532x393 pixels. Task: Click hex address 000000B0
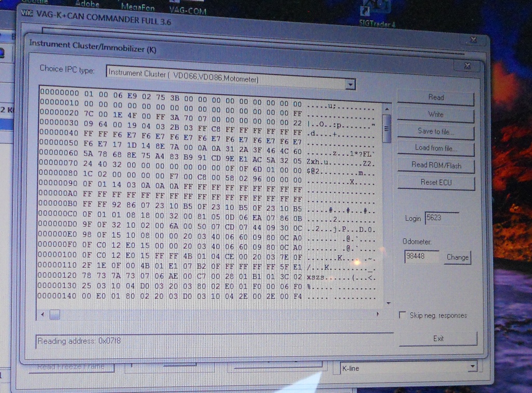(x=58, y=204)
